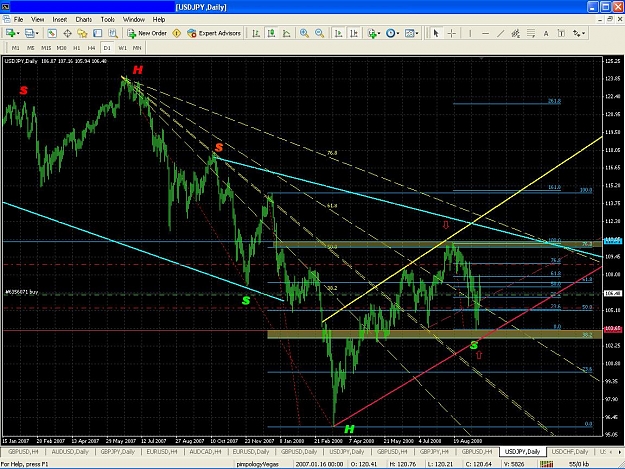Open the Help menu
625x469 pixels.
click(159, 20)
